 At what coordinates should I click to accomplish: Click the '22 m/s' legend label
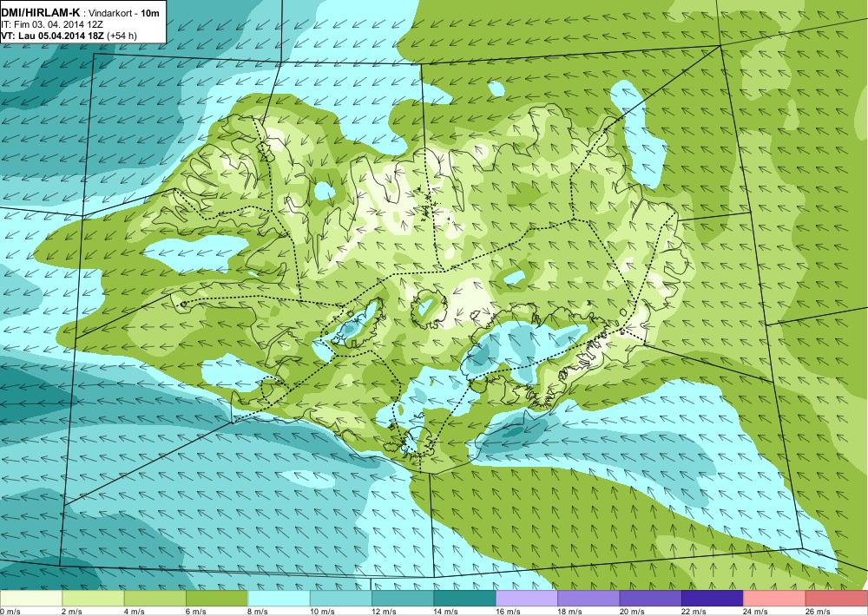coord(694,612)
